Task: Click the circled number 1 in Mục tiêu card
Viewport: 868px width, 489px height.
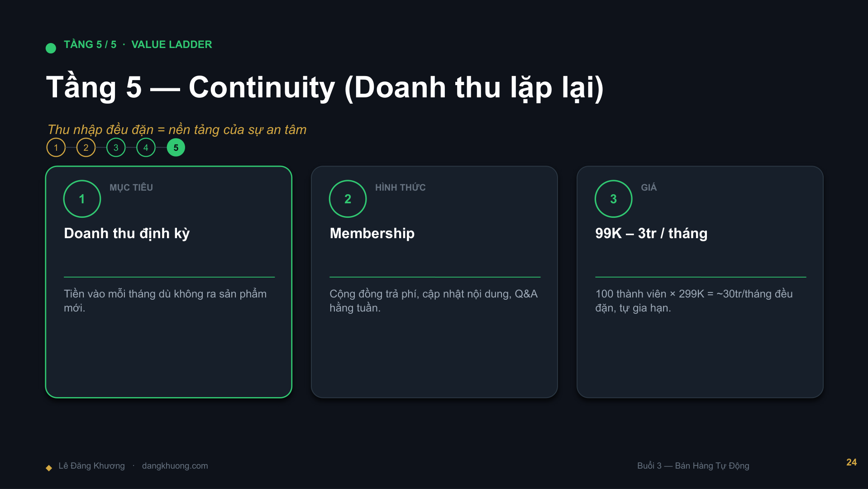Action: click(x=82, y=199)
